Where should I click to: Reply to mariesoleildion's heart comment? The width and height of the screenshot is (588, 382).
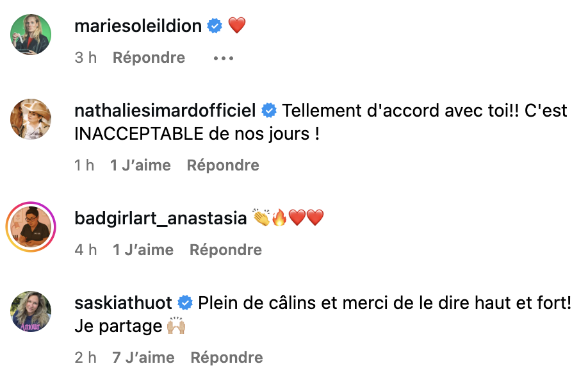[x=149, y=58]
